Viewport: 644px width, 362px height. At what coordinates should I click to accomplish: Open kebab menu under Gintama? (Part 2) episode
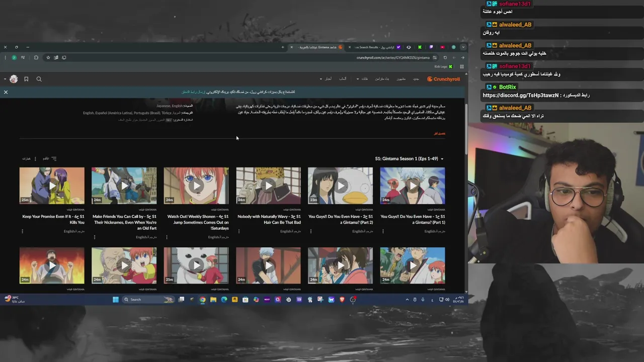[x=310, y=232]
